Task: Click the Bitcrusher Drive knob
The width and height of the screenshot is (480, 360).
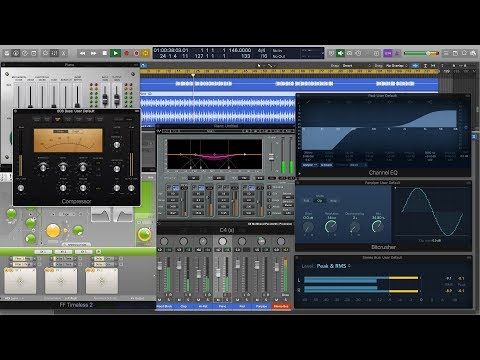Action: coord(308,227)
